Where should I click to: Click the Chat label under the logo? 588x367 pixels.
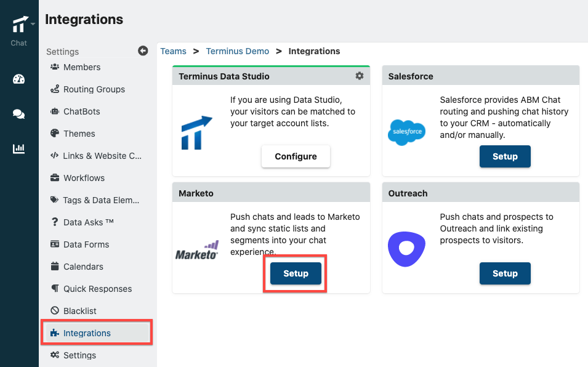pos(18,42)
